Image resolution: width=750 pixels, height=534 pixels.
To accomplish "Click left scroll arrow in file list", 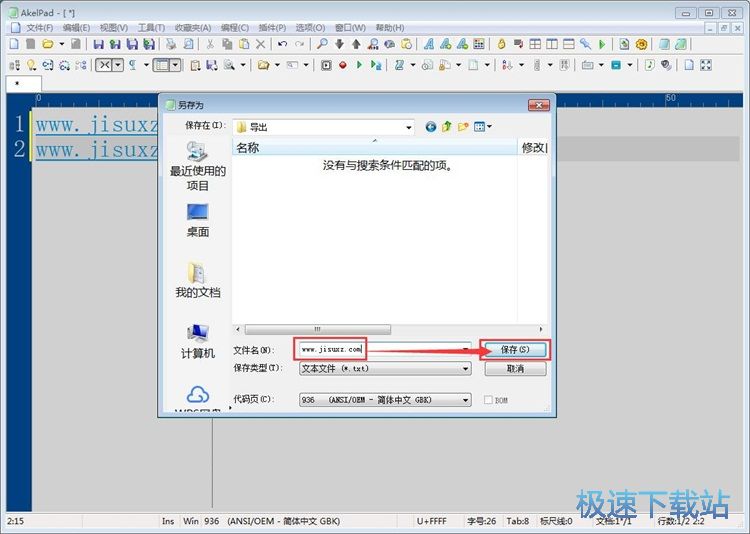I will 238,329.
